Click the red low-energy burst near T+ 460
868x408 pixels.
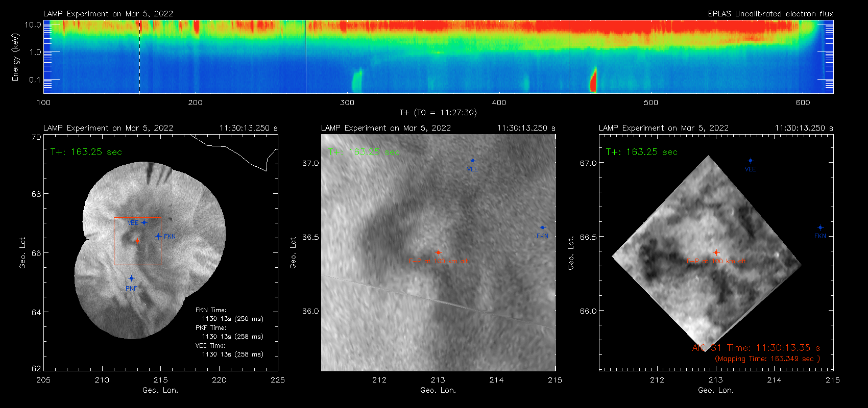click(593, 80)
